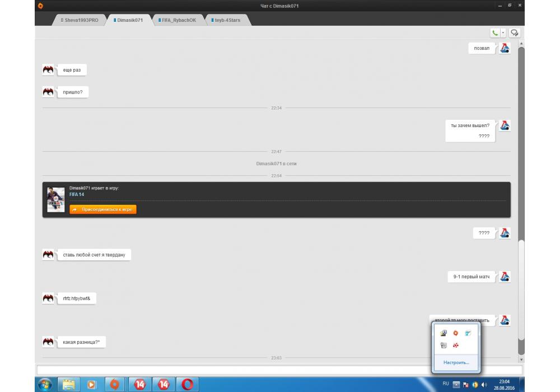Open the dropdown arrow beside the call button
Image resolution: width=560 pixels, height=392 pixels.
503,33
